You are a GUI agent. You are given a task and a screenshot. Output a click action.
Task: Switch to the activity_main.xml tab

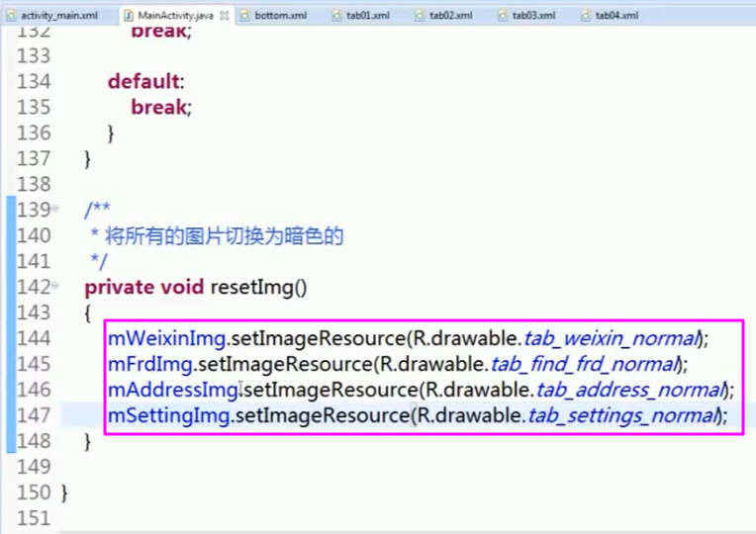(x=52, y=16)
